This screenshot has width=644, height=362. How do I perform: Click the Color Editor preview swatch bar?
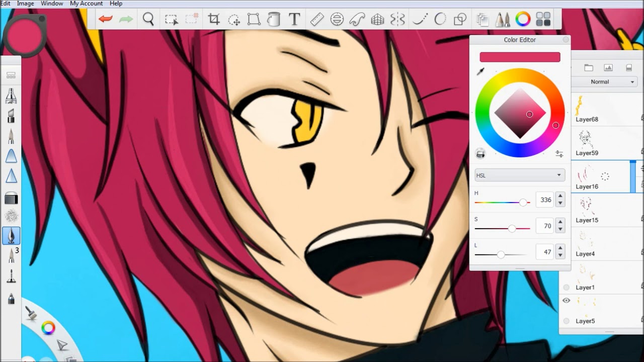click(x=520, y=57)
